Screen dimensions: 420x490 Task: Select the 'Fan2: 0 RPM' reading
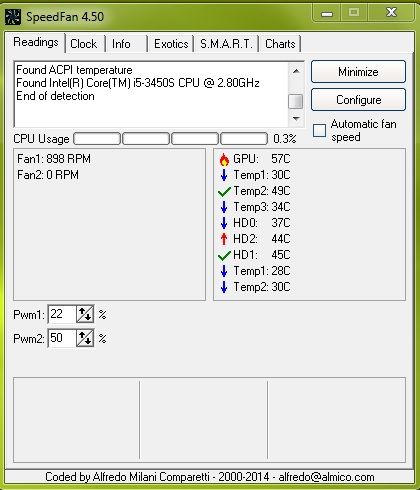[48, 175]
